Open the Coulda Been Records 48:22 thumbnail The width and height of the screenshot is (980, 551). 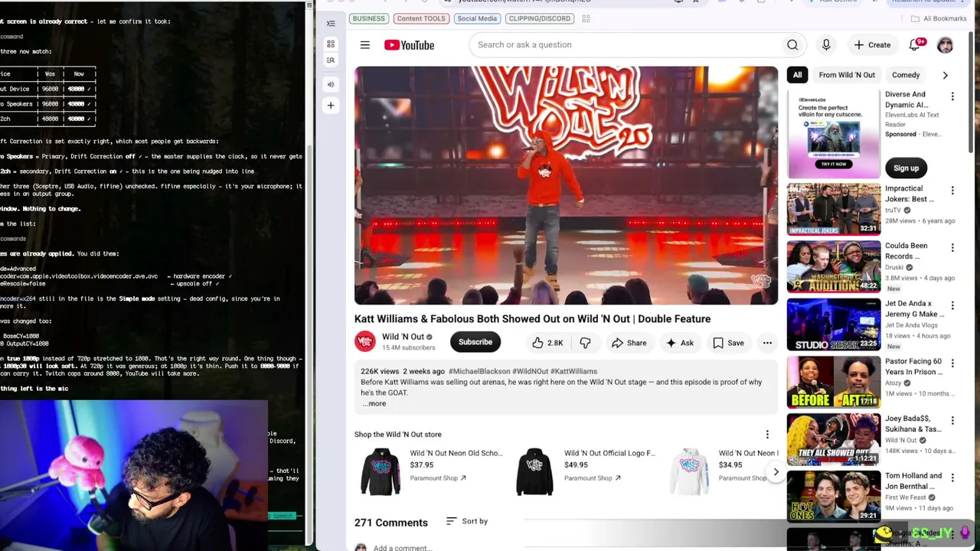(834, 266)
